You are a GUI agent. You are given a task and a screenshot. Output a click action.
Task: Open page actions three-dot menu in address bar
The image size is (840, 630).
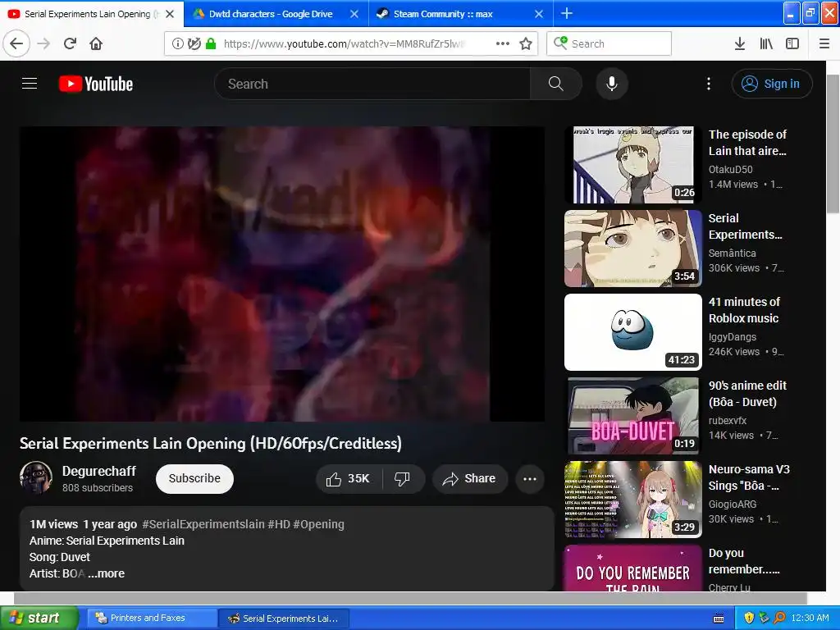click(503, 43)
